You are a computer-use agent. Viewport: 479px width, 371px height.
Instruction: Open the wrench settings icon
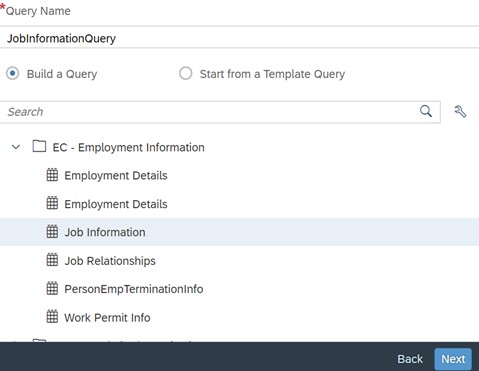point(460,111)
